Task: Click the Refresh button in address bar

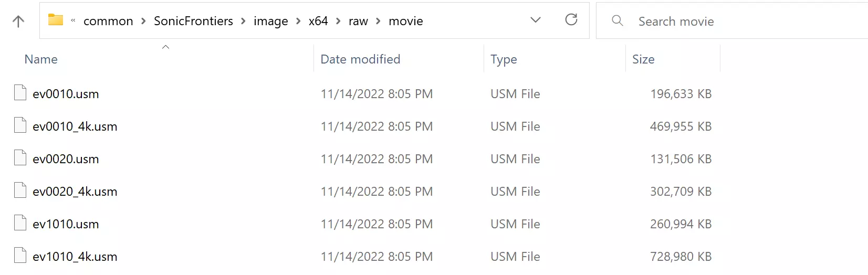Action: (571, 20)
